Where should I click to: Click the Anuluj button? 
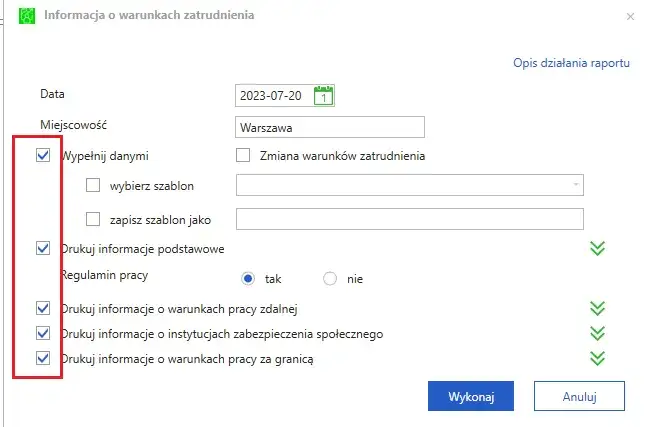579,396
